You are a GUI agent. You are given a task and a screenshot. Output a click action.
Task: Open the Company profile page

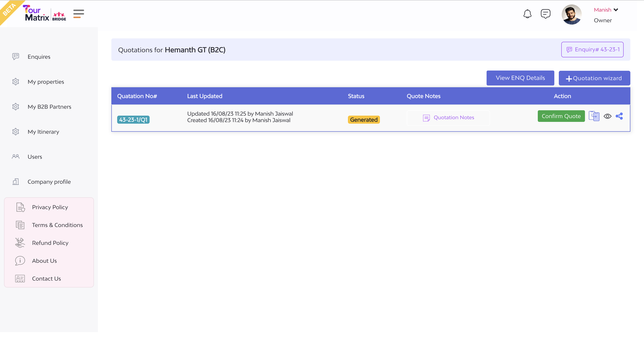(x=49, y=182)
